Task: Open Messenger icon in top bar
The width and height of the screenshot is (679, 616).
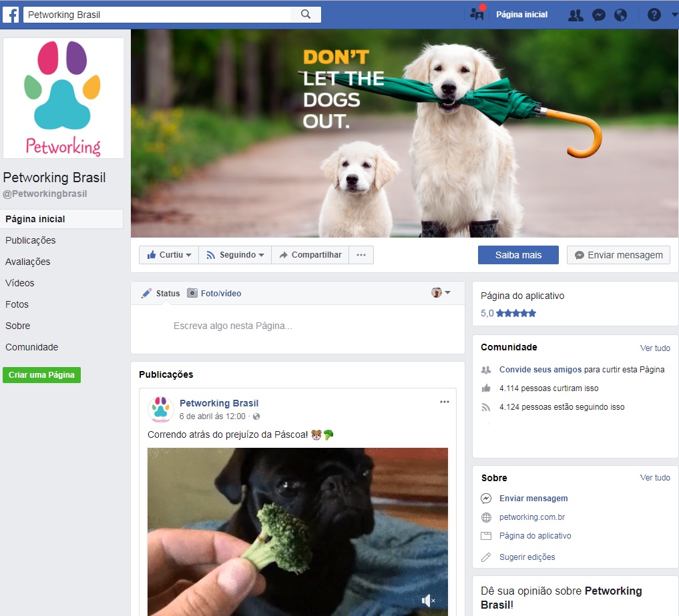Action: coord(599,15)
